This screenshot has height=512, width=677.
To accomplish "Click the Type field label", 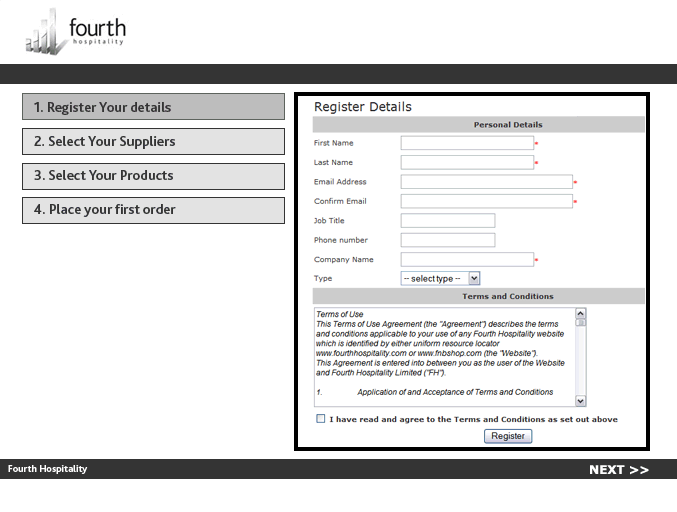I will click(x=323, y=278).
